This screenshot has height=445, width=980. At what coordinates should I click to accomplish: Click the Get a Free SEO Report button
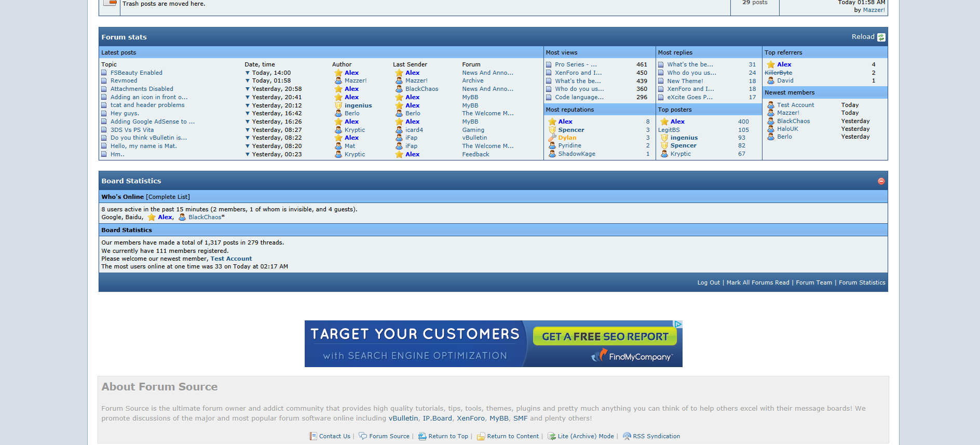(x=605, y=336)
